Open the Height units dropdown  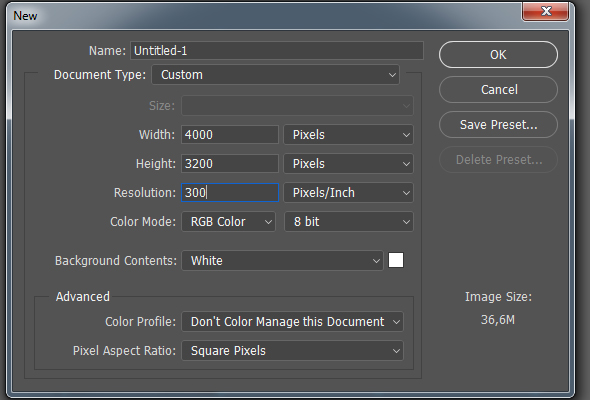[348, 164]
